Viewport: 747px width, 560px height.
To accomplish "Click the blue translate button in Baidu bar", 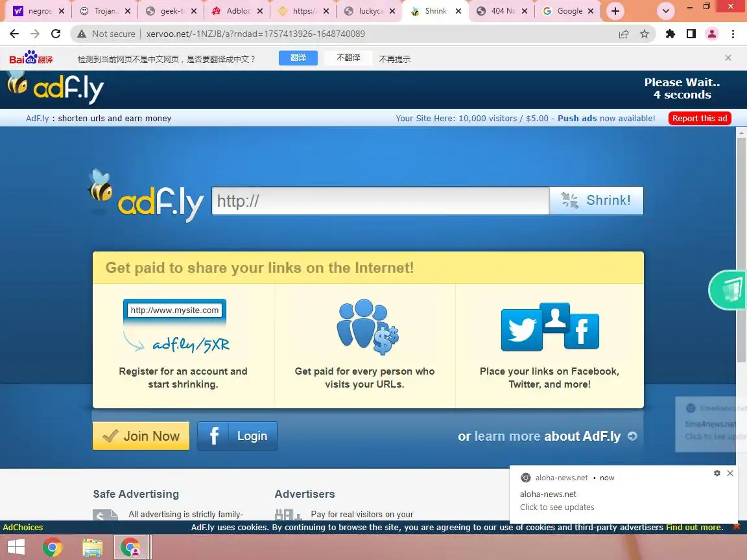I will [298, 58].
